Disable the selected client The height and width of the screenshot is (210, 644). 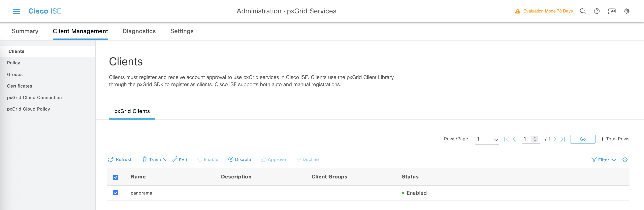coord(240,159)
